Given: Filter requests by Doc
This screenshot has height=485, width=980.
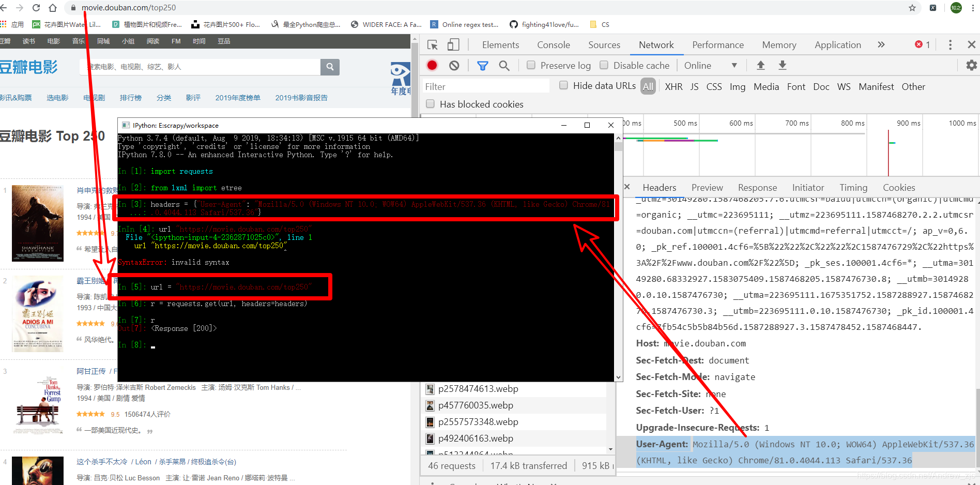Looking at the screenshot, I should tap(821, 87).
